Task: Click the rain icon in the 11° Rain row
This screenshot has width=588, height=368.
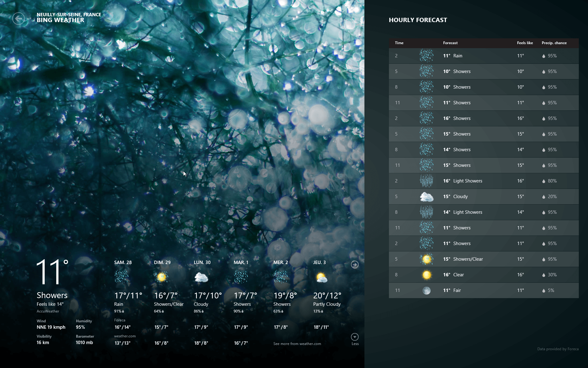Action: 426,56
